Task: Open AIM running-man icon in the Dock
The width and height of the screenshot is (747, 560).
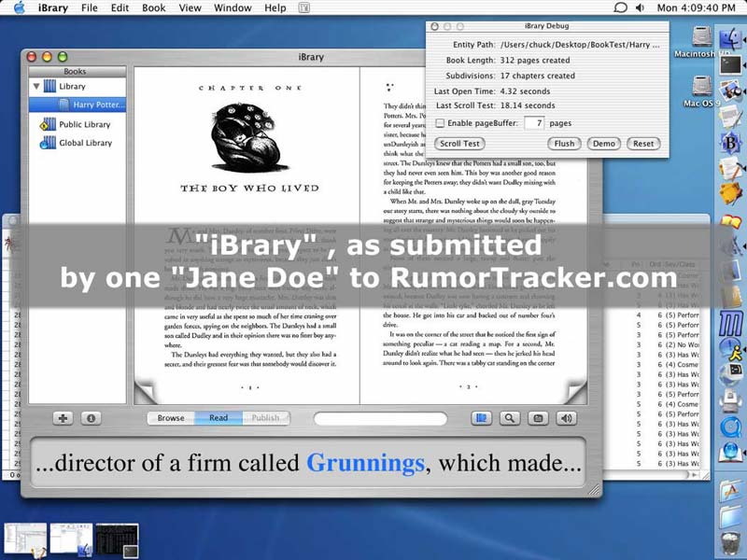Action: 731,349
